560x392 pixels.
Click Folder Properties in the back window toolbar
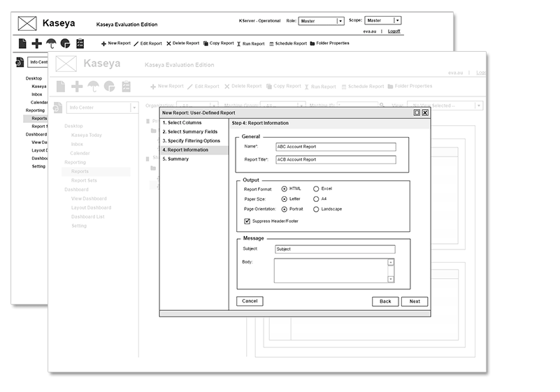pyautogui.click(x=330, y=43)
